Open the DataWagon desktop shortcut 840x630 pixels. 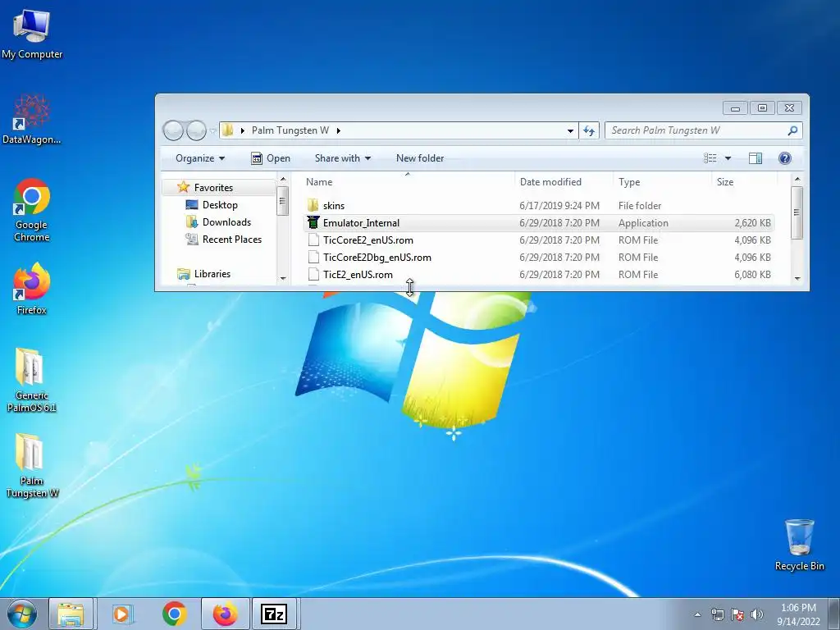pos(32,119)
